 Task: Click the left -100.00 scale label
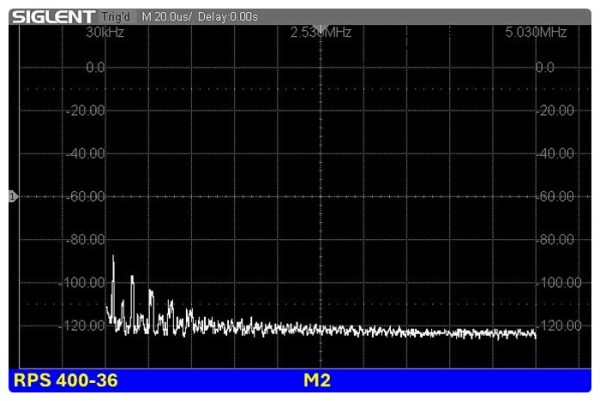[x=84, y=283]
